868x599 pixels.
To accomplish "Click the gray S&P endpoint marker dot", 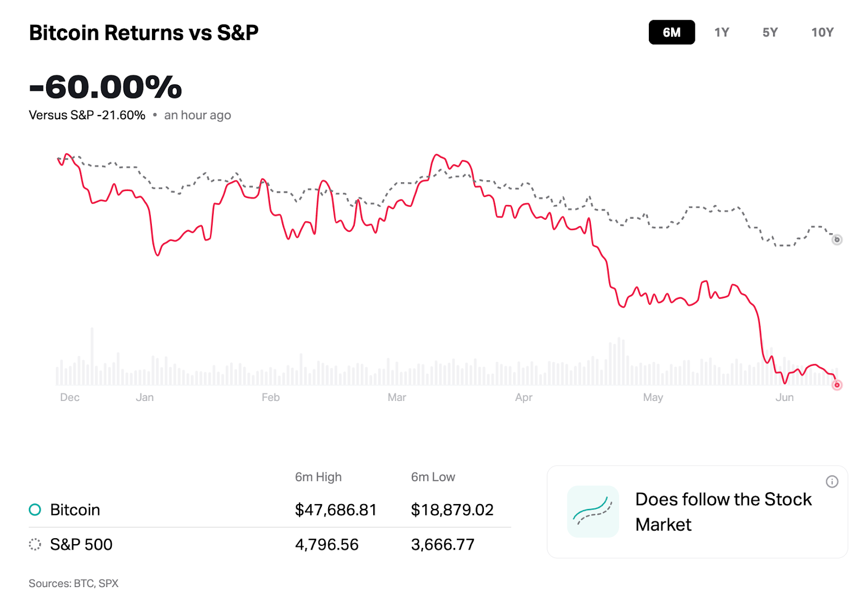I will click(837, 239).
